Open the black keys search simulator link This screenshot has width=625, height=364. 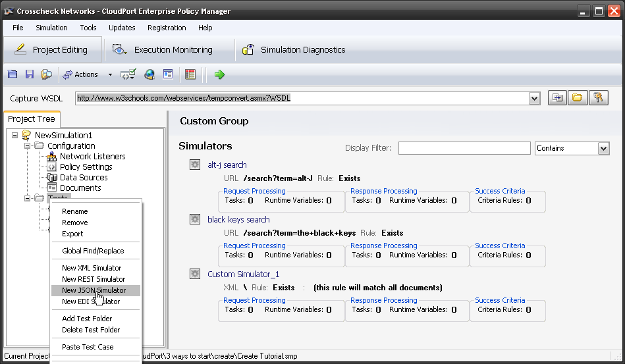click(238, 219)
